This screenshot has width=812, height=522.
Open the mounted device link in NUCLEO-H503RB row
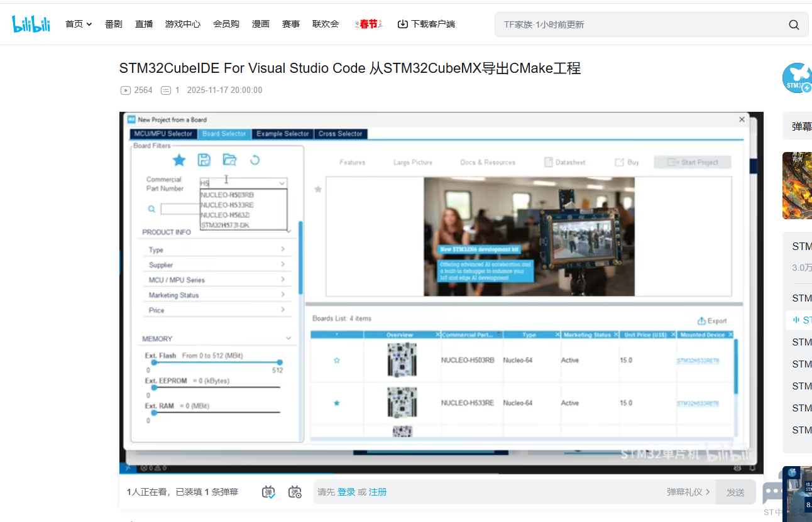click(698, 361)
